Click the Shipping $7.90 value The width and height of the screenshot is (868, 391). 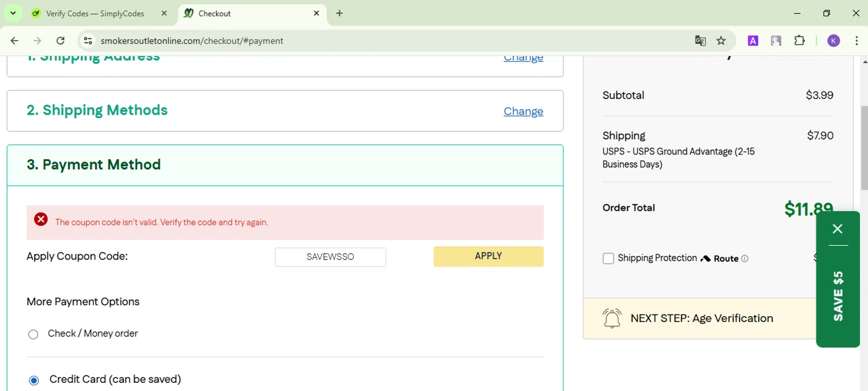(x=820, y=136)
